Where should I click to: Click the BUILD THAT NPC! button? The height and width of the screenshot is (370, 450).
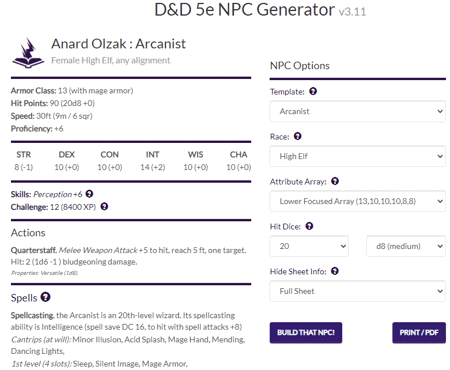306,333
